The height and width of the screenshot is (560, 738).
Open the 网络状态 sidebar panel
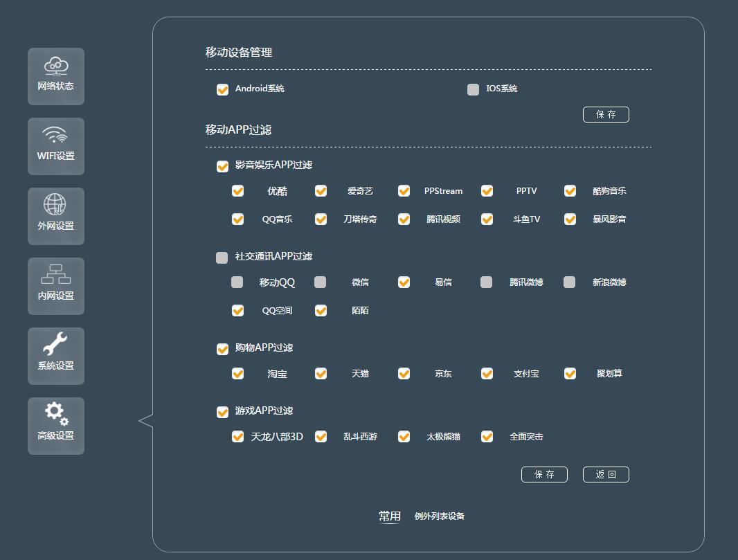pos(56,76)
